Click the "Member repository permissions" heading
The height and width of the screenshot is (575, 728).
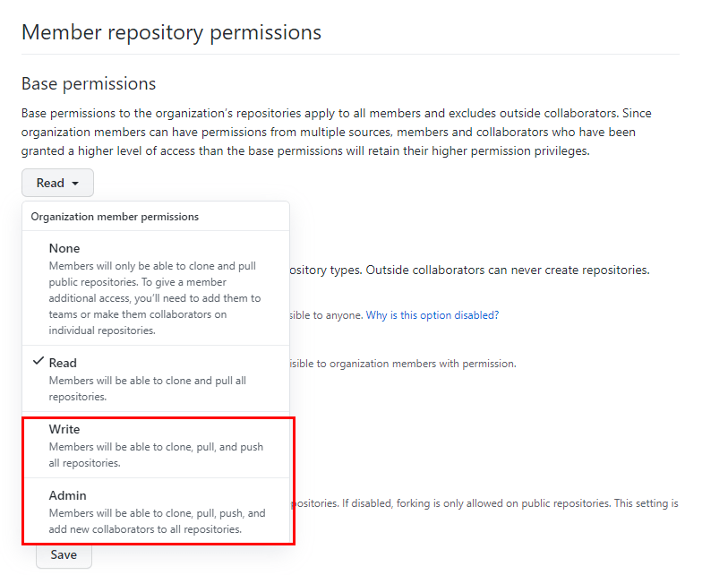tap(171, 32)
